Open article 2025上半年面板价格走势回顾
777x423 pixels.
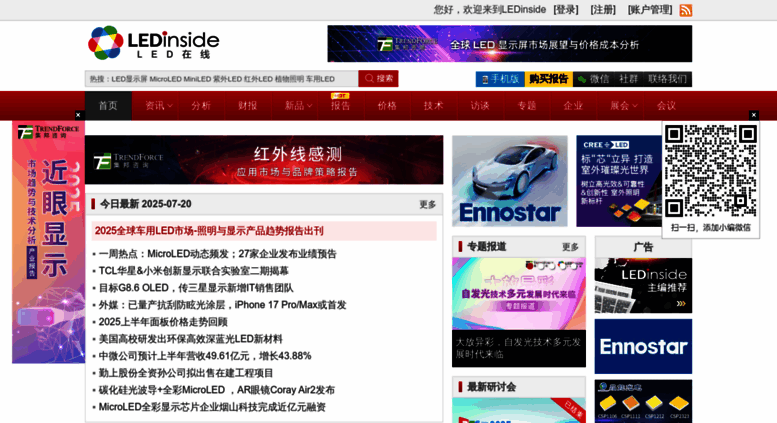click(163, 322)
